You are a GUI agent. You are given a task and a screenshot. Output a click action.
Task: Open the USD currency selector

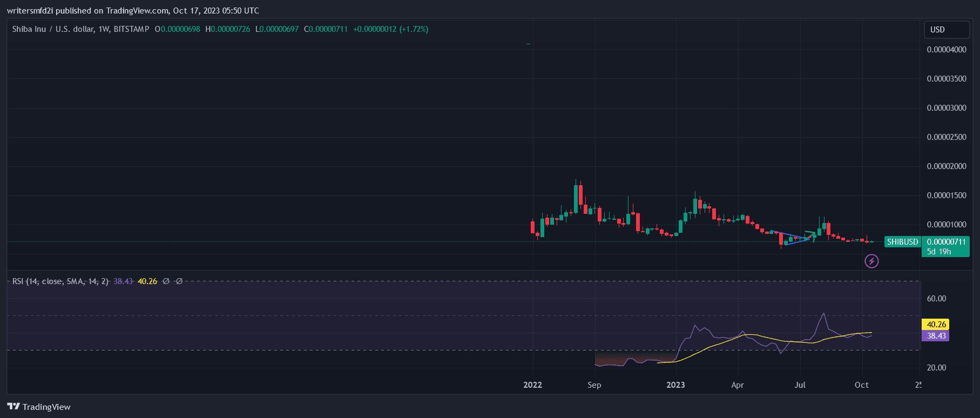pos(946,30)
